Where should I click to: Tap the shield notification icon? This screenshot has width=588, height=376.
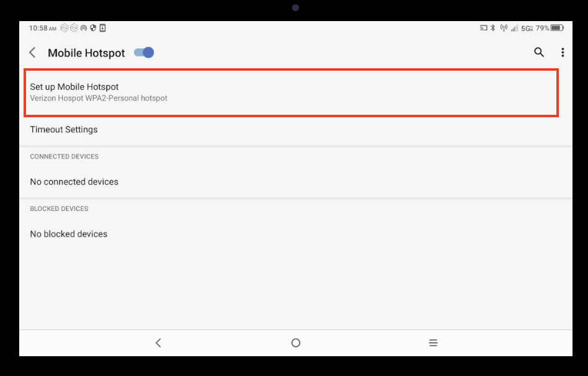click(x=93, y=28)
